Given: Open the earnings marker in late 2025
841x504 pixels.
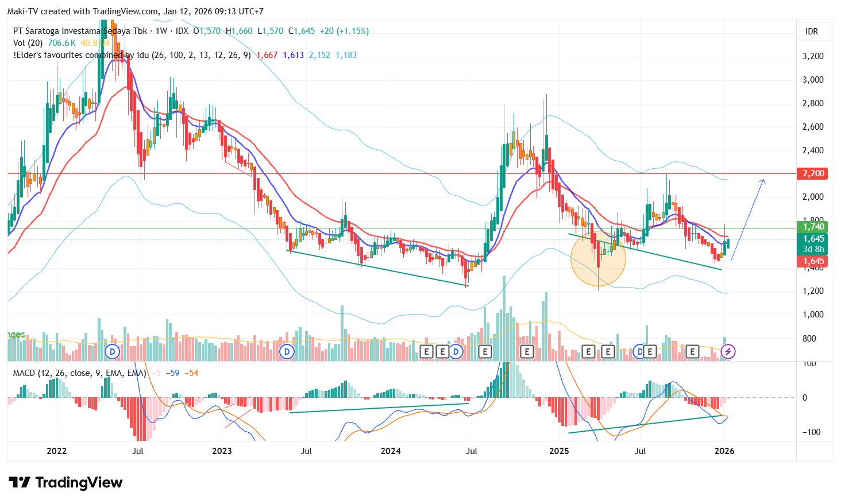Looking at the screenshot, I should (692, 351).
